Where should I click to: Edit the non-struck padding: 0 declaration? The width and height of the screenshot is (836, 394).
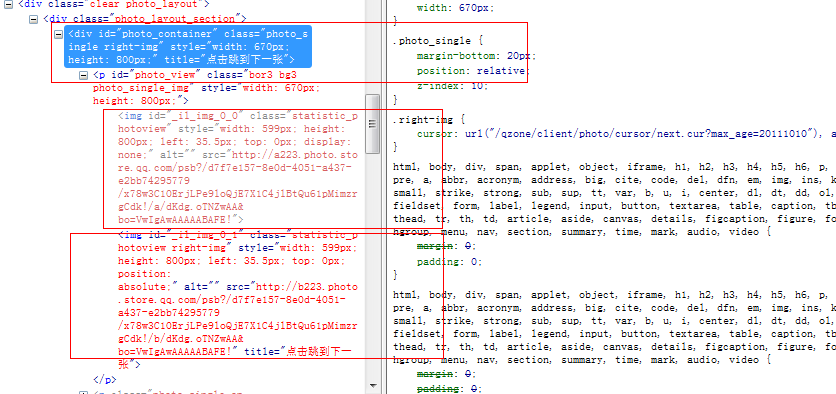pyautogui.click(x=449, y=262)
